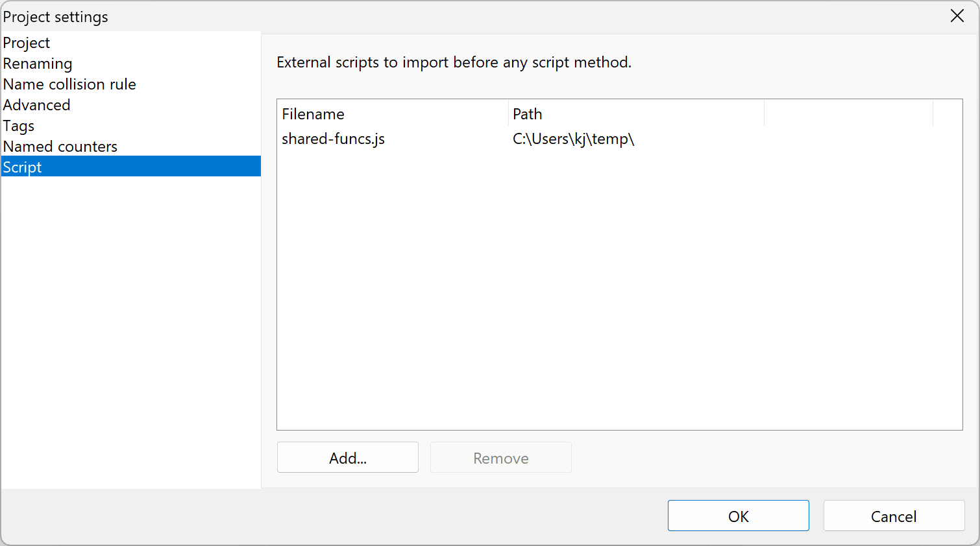
Task: Cancel the Project settings dialog
Action: [894, 516]
